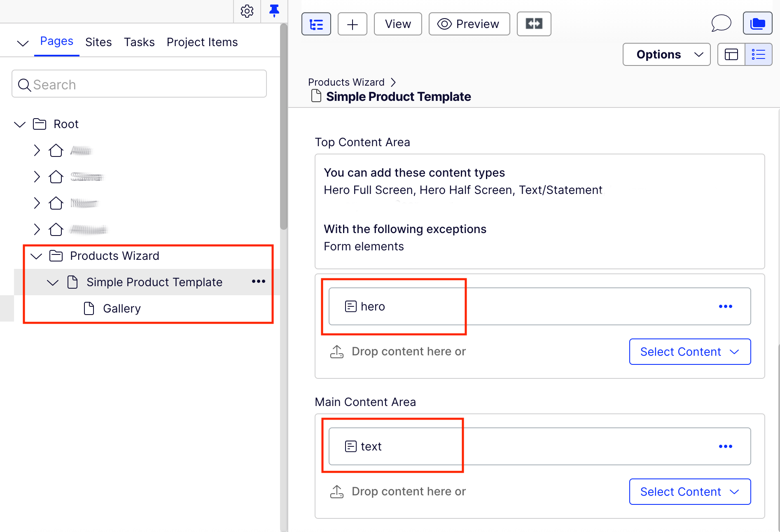
Task: Open the text block options menu
Action: coord(725,446)
